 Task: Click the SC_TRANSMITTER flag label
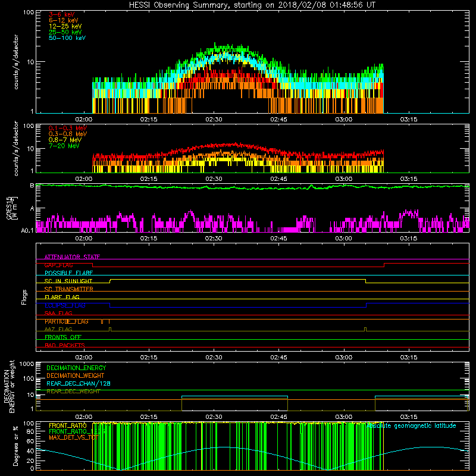[x=69, y=289]
